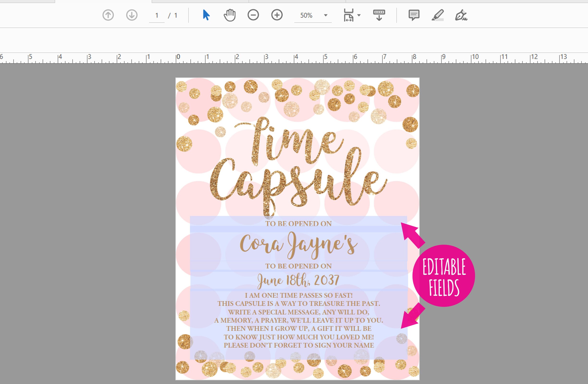Select the text Highlighter tool
This screenshot has height=384, width=588.
[x=438, y=15]
